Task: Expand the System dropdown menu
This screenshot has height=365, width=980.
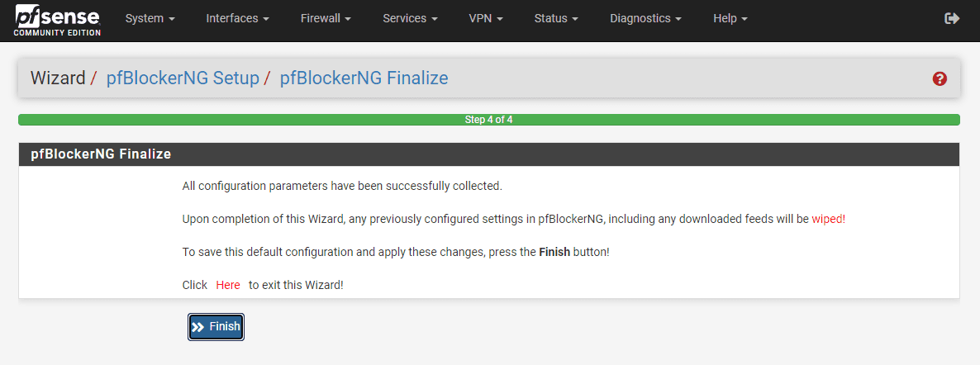Action: (150, 18)
